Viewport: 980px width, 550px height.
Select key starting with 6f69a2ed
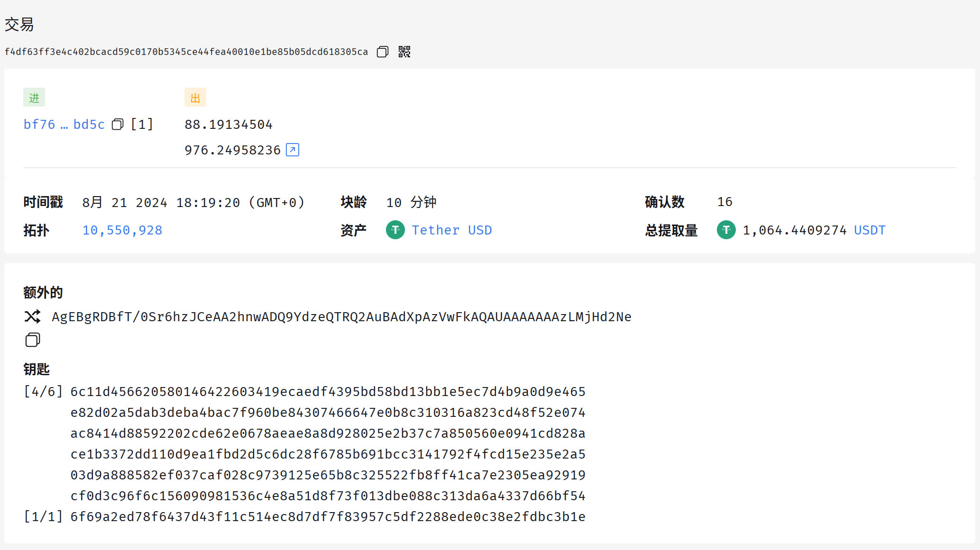[x=328, y=517]
